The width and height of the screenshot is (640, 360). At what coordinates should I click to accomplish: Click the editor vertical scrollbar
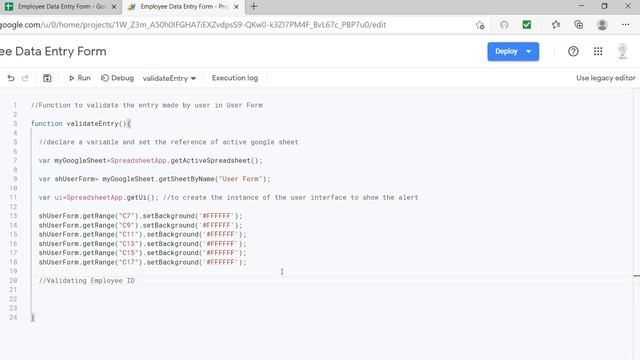pos(636,224)
